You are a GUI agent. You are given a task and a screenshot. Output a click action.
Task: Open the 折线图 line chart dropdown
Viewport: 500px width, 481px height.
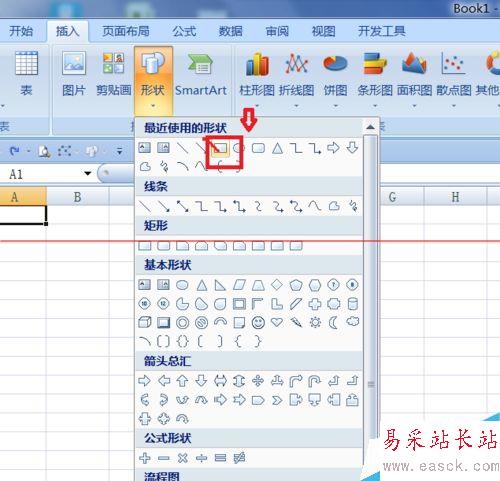(x=296, y=80)
